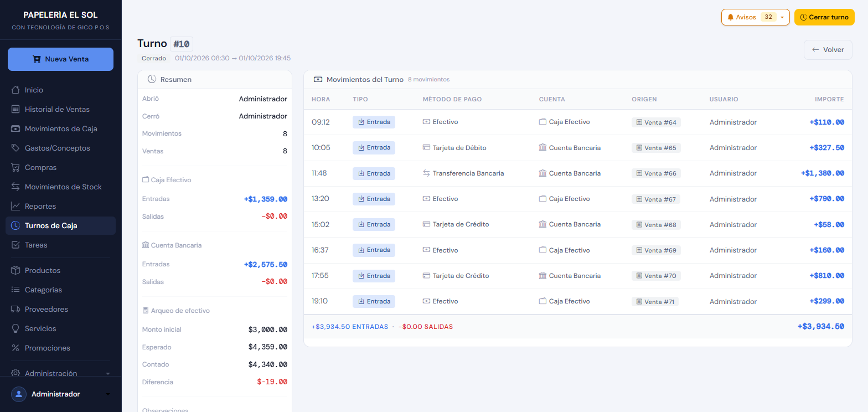Open the Administrador user menu arrow
This screenshot has width=868, height=412.
pyautogui.click(x=108, y=394)
